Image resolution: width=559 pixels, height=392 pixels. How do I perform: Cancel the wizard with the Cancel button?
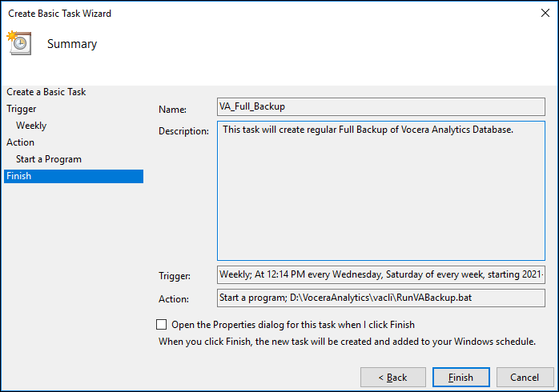(525, 377)
